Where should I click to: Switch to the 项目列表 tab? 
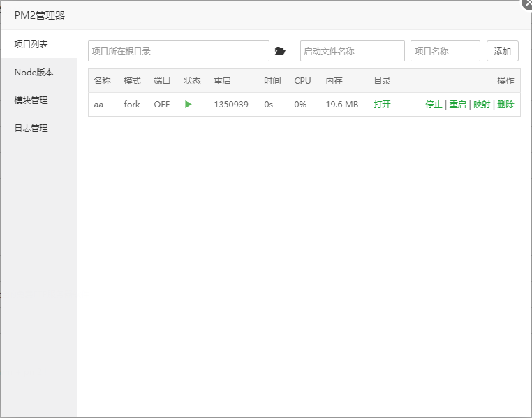coord(31,44)
